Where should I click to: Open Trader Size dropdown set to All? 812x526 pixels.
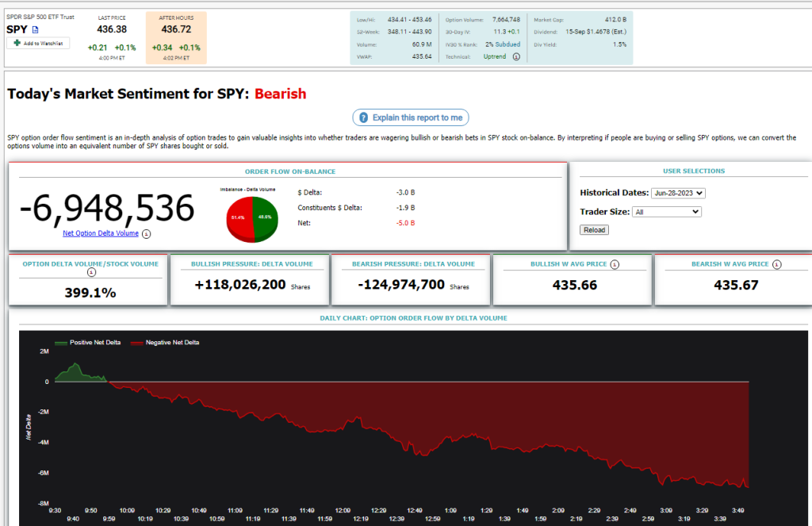666,212
